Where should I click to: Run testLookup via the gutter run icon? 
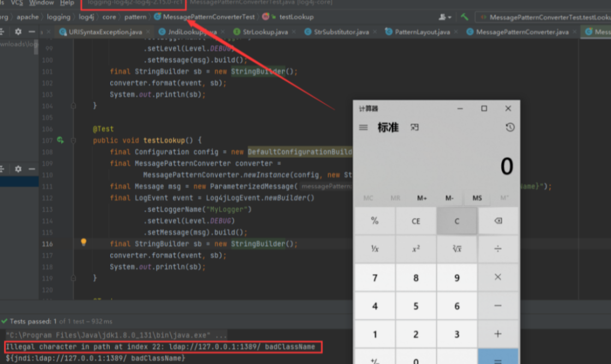(x=60, y=140)
